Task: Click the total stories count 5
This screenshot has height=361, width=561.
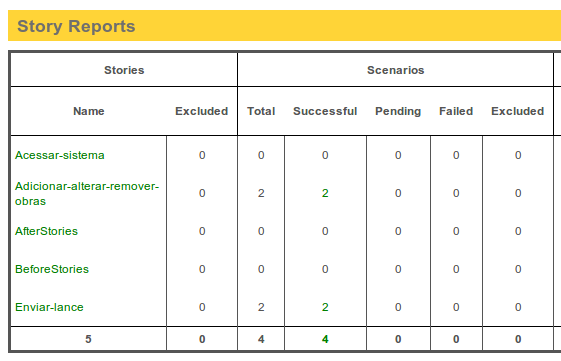Action: click(88, 339)
